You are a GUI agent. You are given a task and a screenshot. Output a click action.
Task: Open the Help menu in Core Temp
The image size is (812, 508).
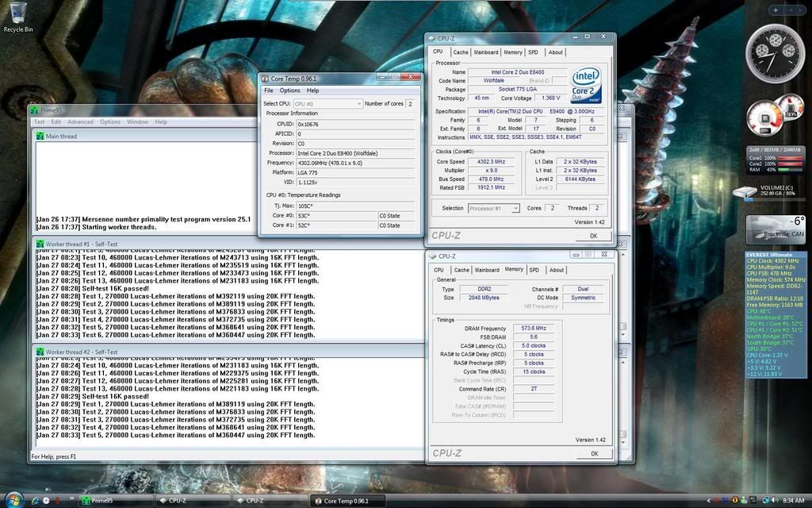click(312, 90)
